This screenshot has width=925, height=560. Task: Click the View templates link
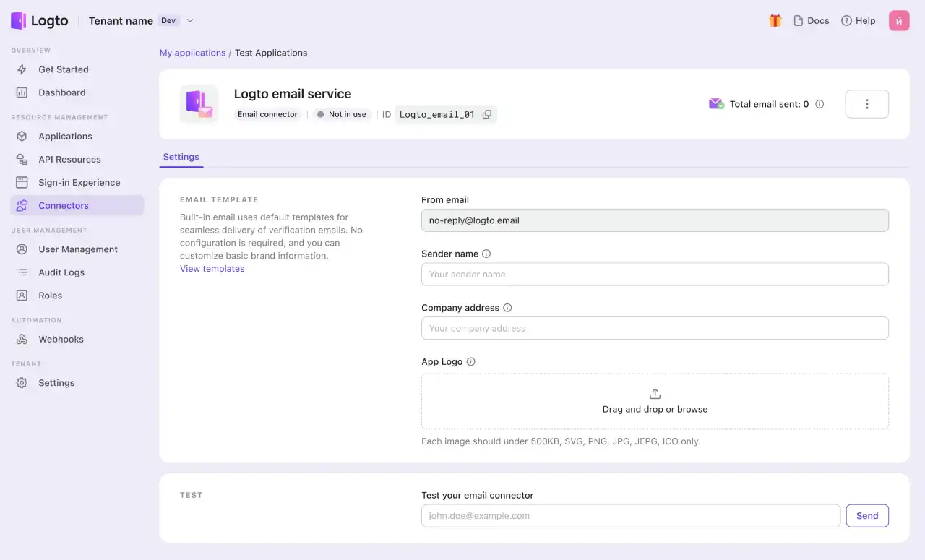coord(212,269)
